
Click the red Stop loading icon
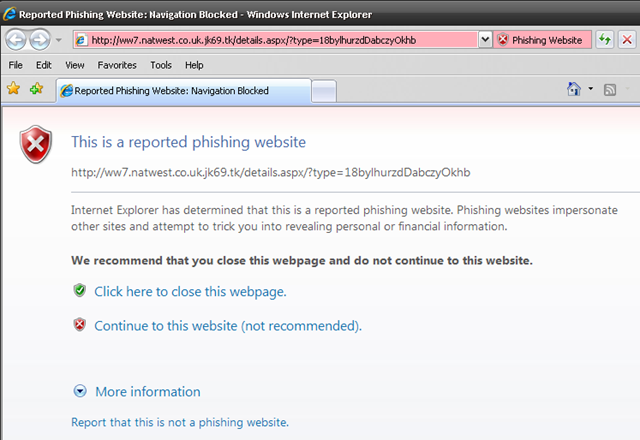(627, 40)
